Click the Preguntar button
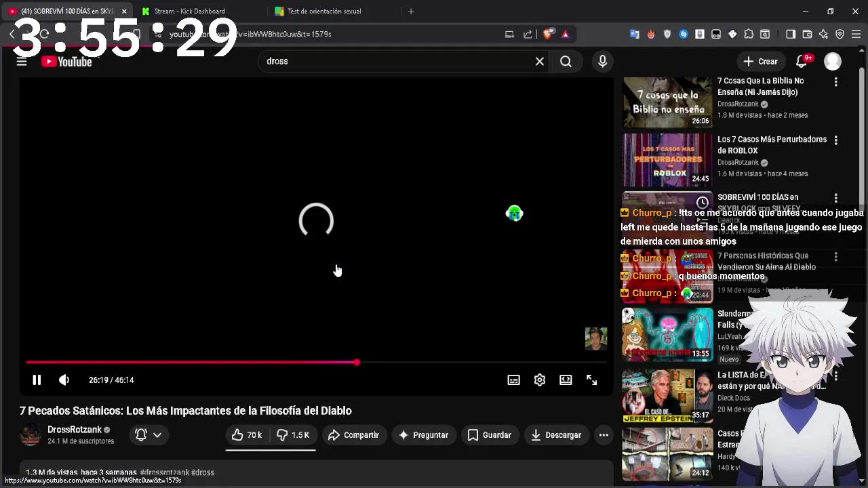Viewport: 868px width, 488px height. [423, 435]
